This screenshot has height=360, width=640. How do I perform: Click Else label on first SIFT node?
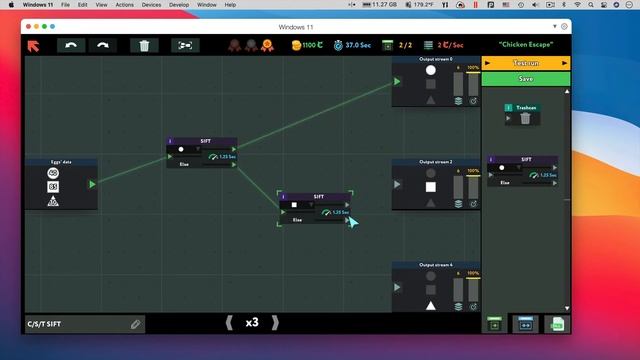coord(184,164)
